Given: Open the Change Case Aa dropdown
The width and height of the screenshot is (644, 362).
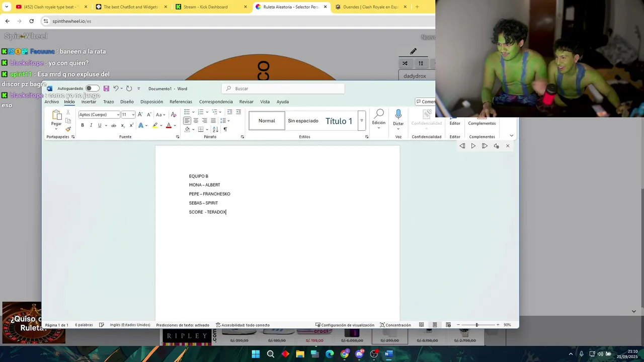Looking at the screenshot, I should click(160, 115).
